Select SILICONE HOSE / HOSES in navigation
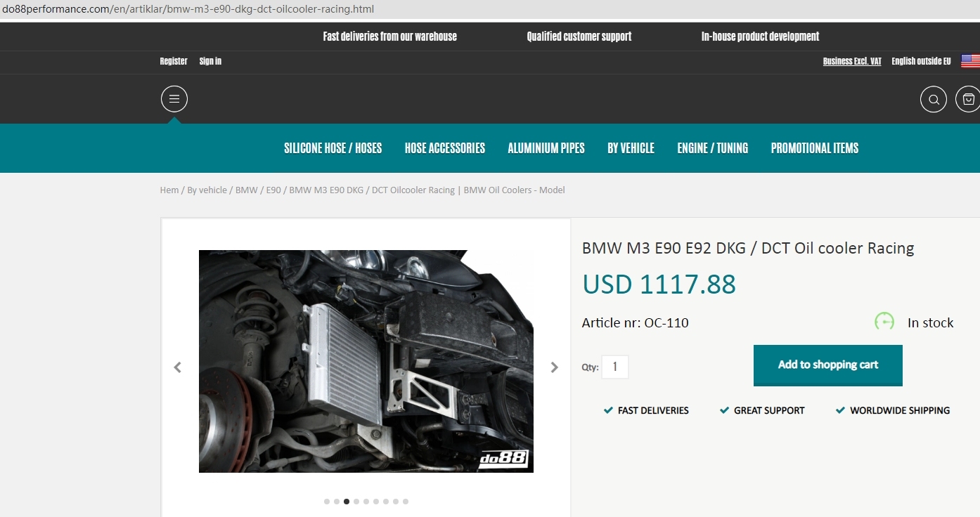 (333, 148)
